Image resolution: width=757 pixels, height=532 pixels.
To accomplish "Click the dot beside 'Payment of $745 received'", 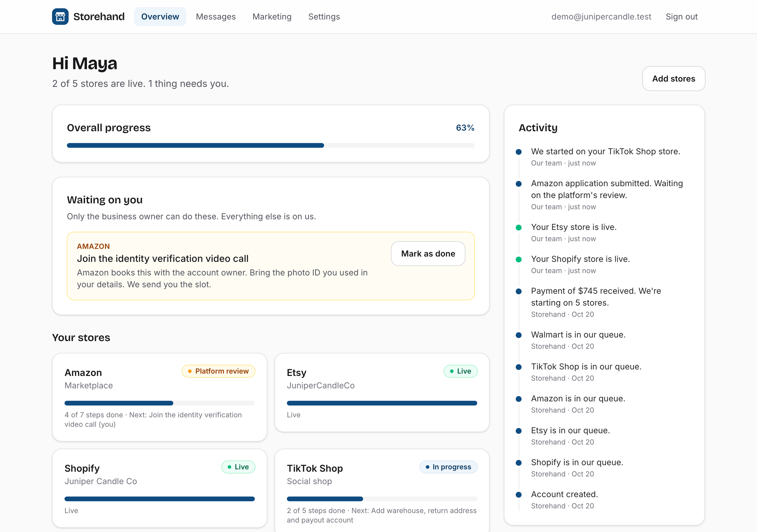I will [x=519, y=291].
